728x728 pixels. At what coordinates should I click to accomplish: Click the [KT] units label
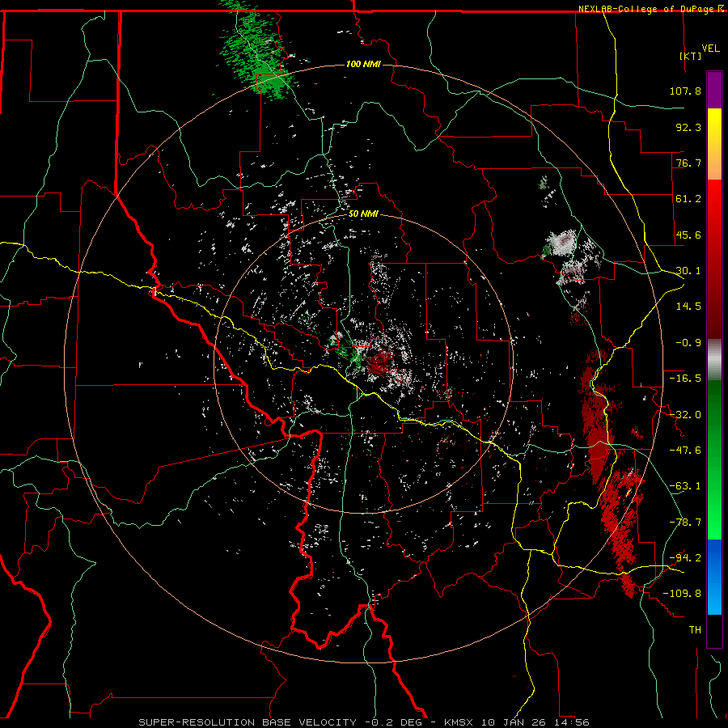(690, 56)
